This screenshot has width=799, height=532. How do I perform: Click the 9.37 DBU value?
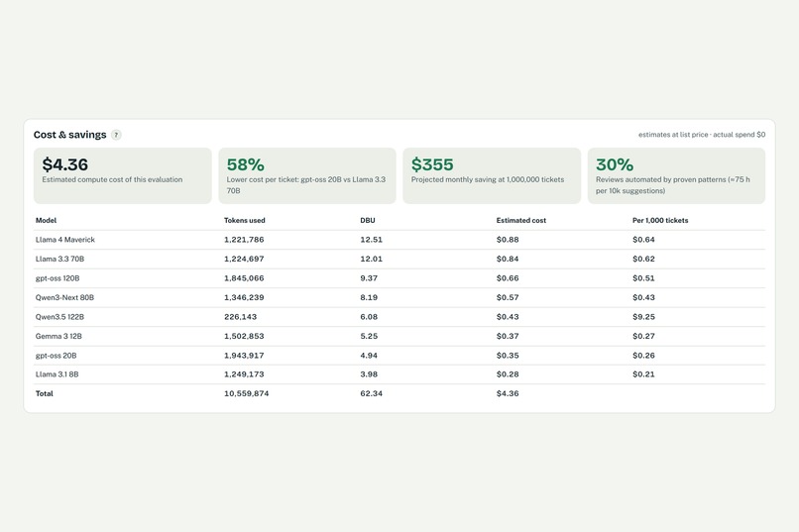[369, 278]
